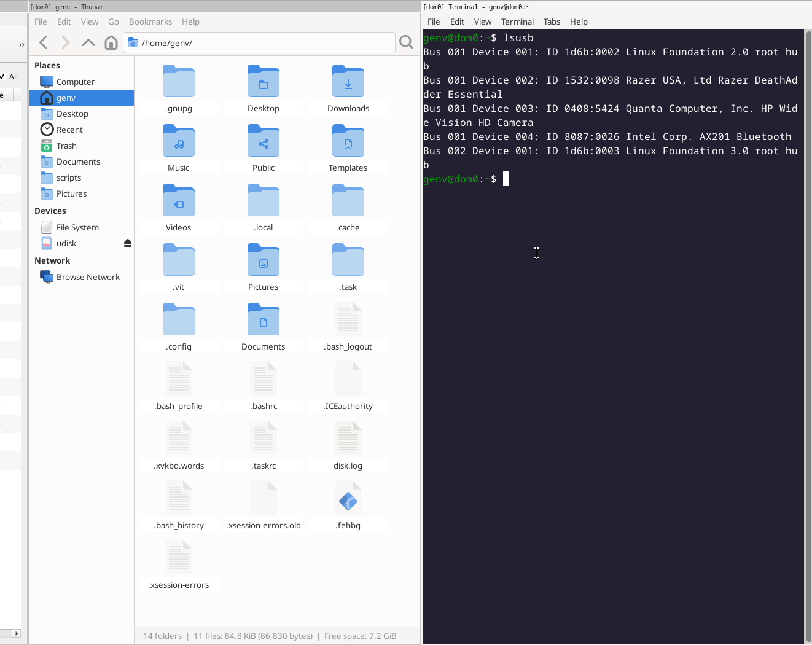Select Browse Network in the sidebar
This screenshot has width=812, height=645.
(x=88, y=277)
